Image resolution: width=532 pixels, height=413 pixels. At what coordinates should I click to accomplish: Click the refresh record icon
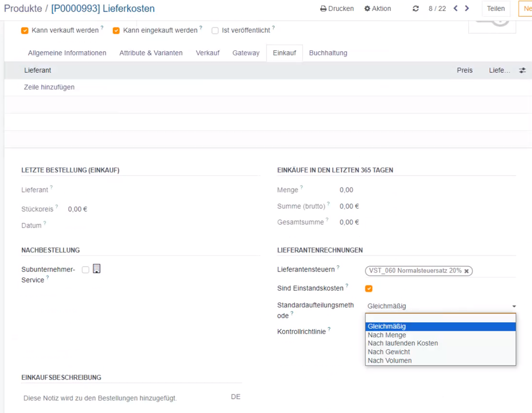tap(416, 8)
